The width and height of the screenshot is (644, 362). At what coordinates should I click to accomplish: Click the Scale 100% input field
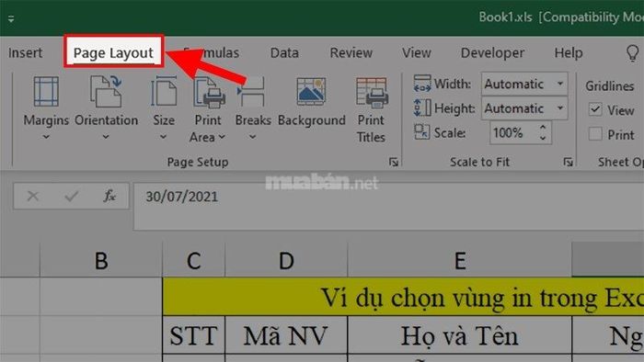point(521,133)
